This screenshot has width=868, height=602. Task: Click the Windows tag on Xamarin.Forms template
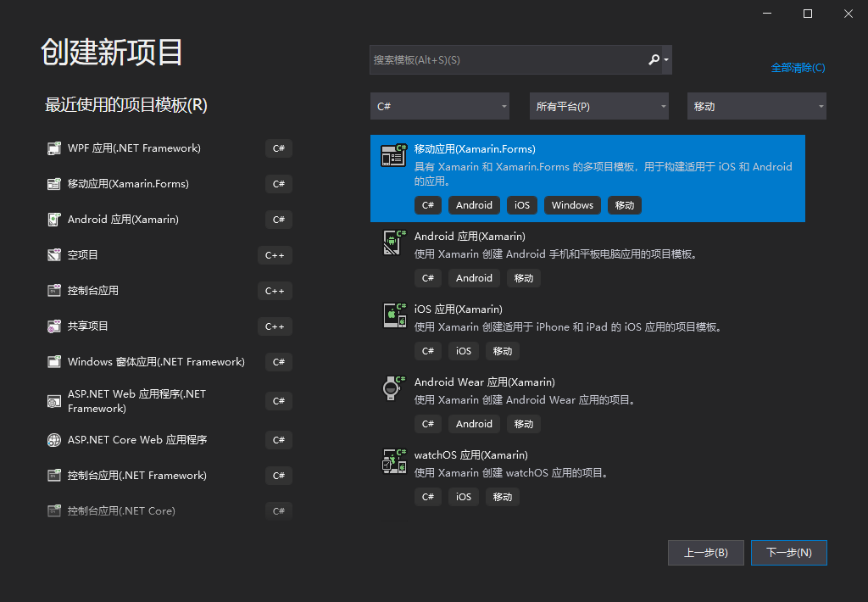click(x=572, y=205)
